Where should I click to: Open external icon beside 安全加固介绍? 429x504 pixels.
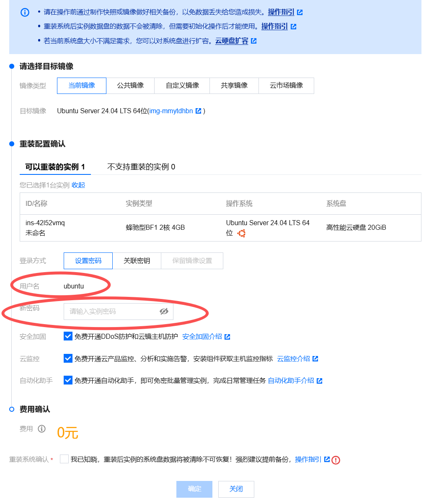point(227,337)
